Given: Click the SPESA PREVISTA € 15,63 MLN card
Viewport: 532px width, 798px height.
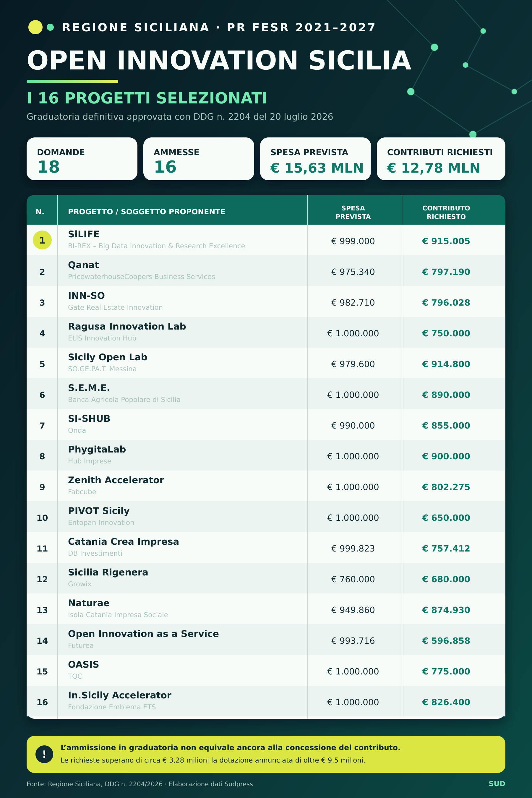Looking at the screenshot, I should [315, 159].
